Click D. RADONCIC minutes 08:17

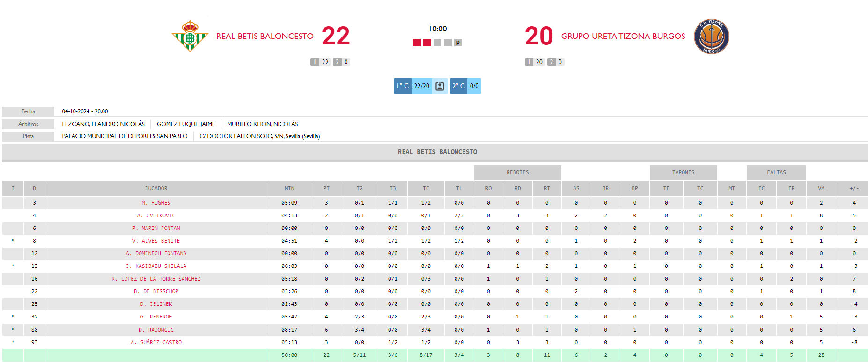pyautogui.click(x=289, y=330)
